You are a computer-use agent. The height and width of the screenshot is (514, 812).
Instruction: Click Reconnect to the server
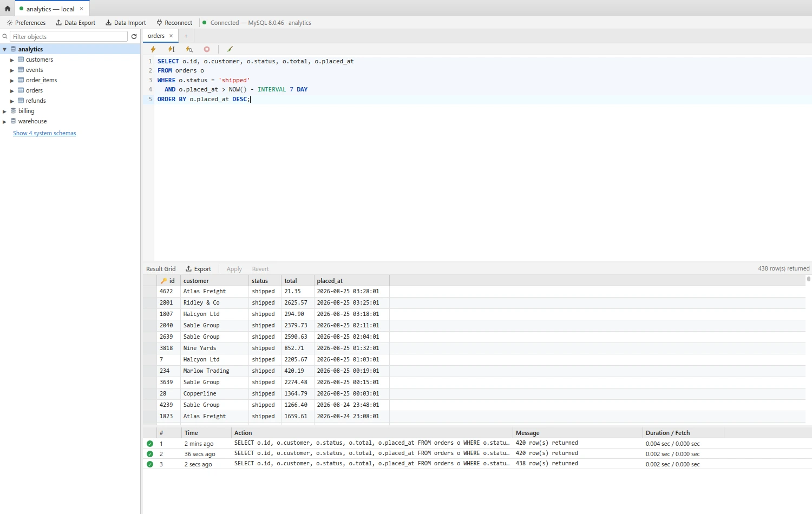point(174,23)
